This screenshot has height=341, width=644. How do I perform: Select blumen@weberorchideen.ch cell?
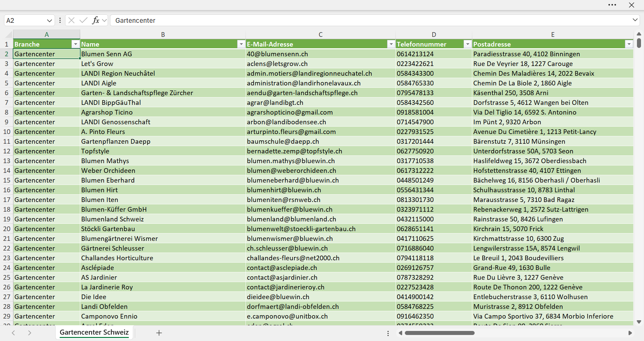coord(321,170)
